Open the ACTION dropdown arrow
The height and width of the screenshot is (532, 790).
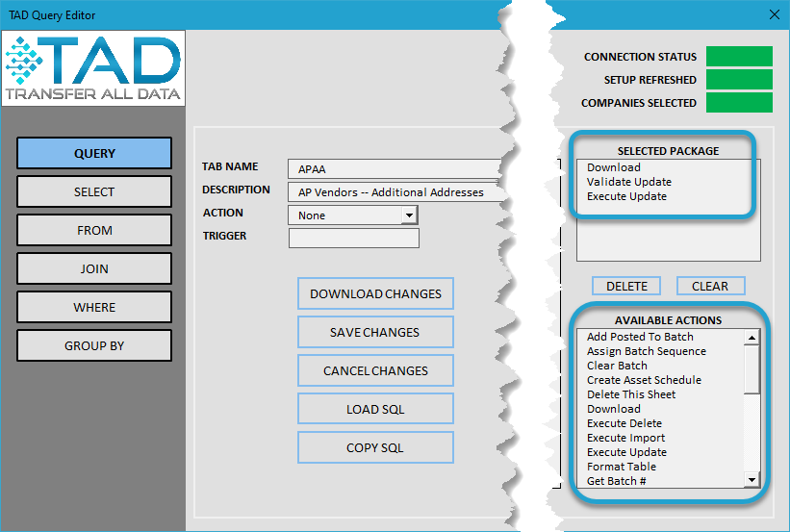pos(409,215)
